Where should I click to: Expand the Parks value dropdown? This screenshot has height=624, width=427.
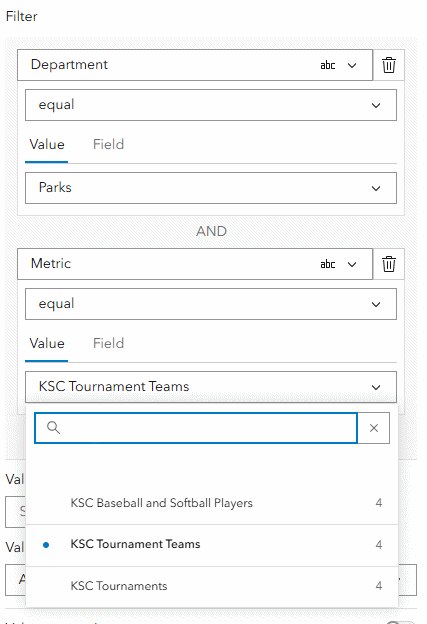[x=211, y=188]
